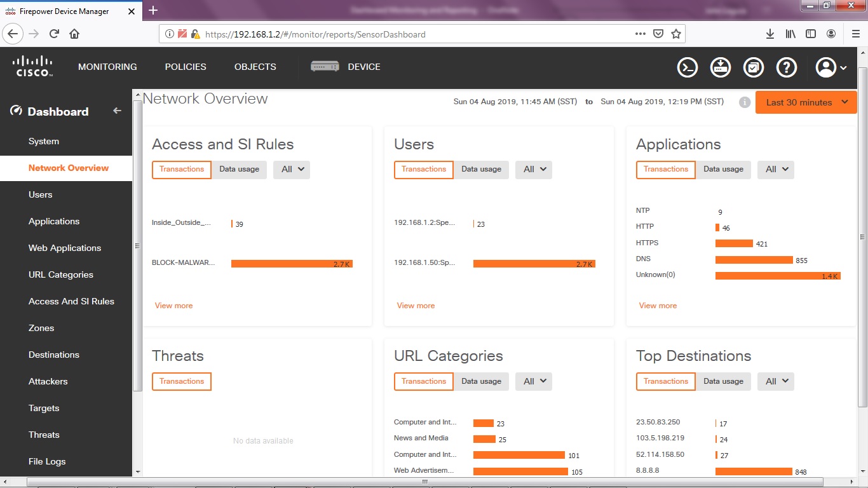The image size is (868, 488).
Task: Click the user profile avatar icon
Action: click(825, 67)
